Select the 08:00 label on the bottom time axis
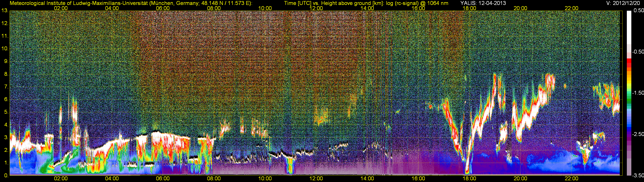This screenshot has height=182, width=644. (214, 179)
